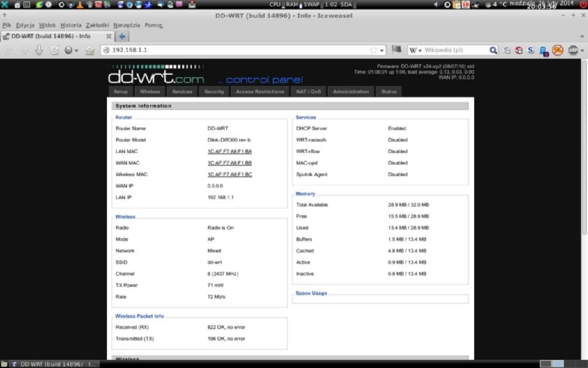Screen dimensions: 588x368
Task: Click the page vertical scrollbar
Action: point(584,147)
